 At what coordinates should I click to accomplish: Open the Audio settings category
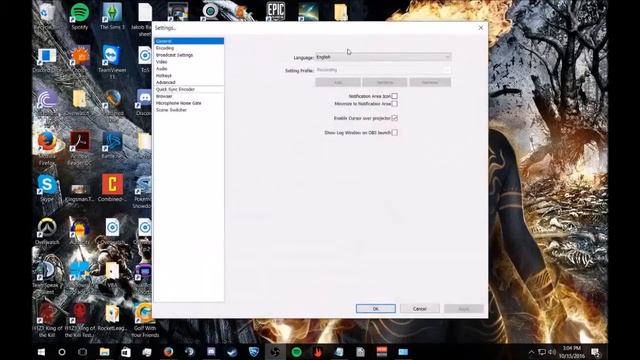(x=189, y=69)
